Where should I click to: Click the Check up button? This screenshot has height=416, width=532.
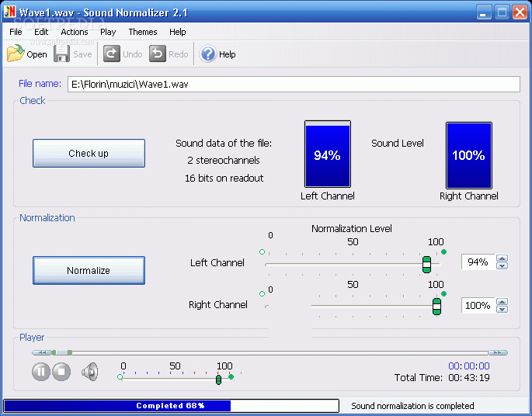coord(89,153)
